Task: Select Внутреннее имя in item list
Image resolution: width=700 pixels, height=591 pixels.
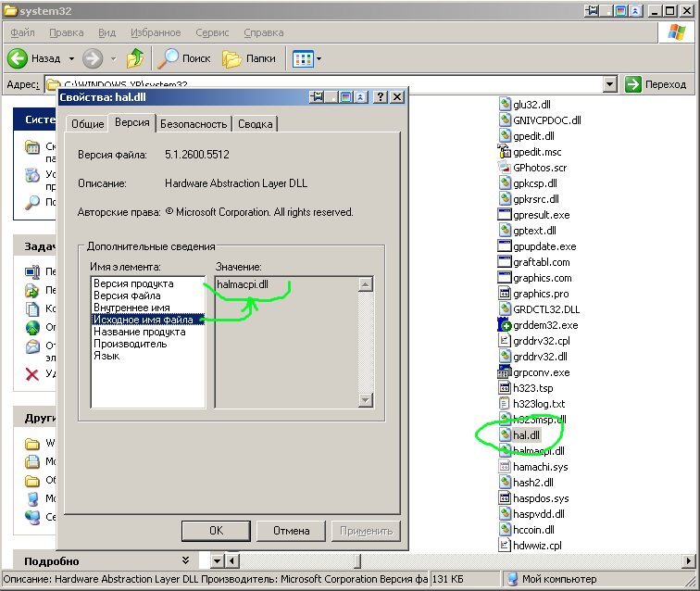Action: point(131,308)
